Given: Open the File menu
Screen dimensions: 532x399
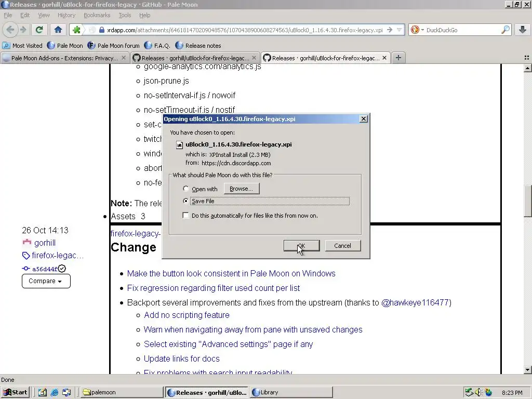Looking at the screenshot, I should coord(8,15).
